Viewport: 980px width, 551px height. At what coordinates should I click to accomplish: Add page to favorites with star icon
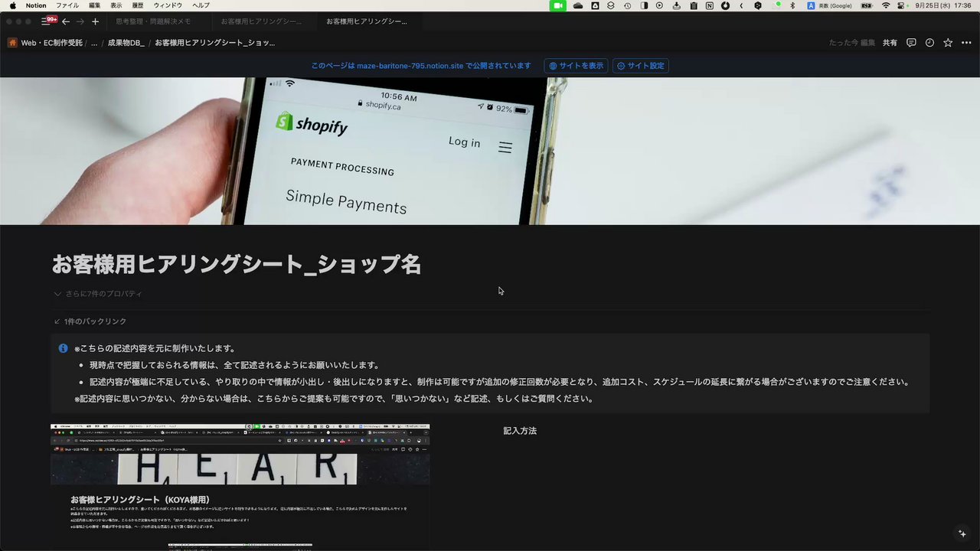pos(948,43)
